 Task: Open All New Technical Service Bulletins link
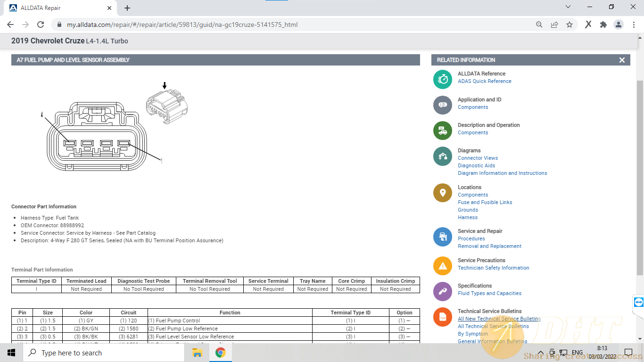tap(499, 319)
